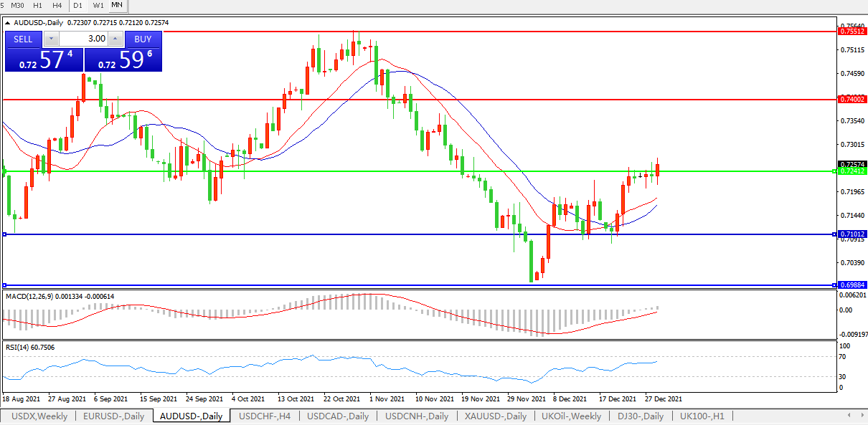
Task: Open the XAUUSD-,Daily chart tab
Action: click(495, 416)
